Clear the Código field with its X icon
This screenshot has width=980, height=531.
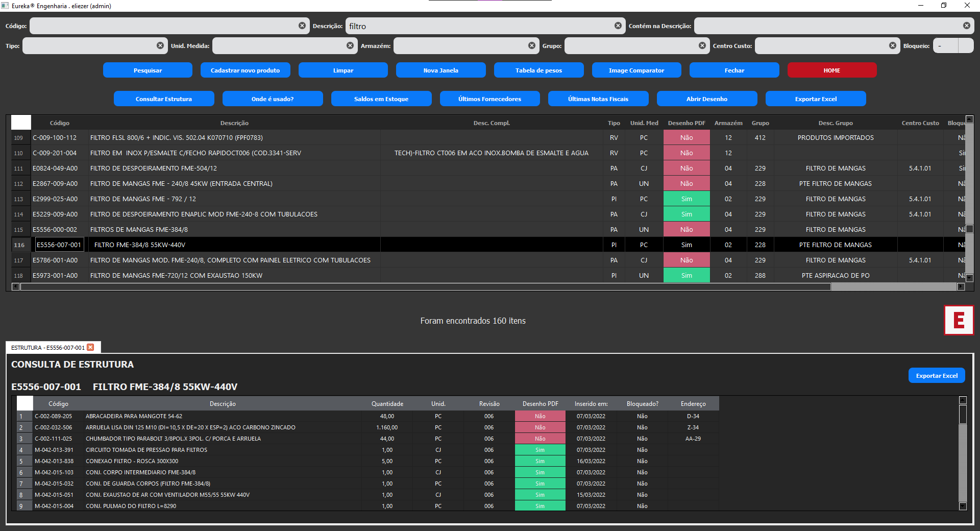point(302,26)
